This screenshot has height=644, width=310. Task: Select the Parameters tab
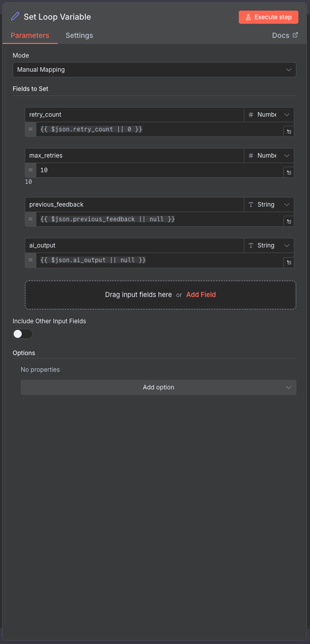point(30,35)
